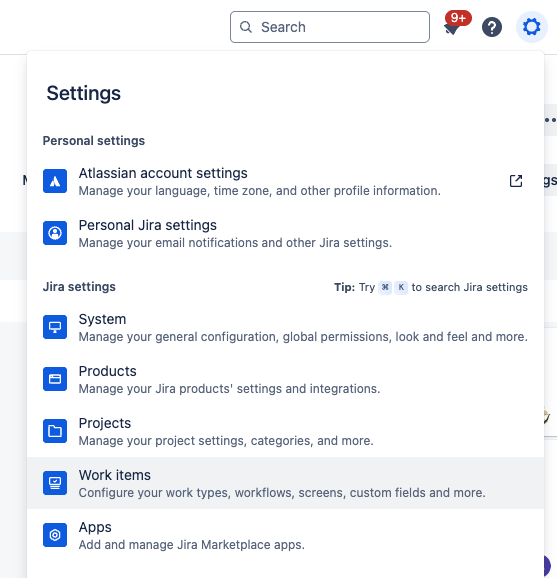This screenshot has height=578, width=557.
Task: Click the Settings panel title
Action: 84,93
